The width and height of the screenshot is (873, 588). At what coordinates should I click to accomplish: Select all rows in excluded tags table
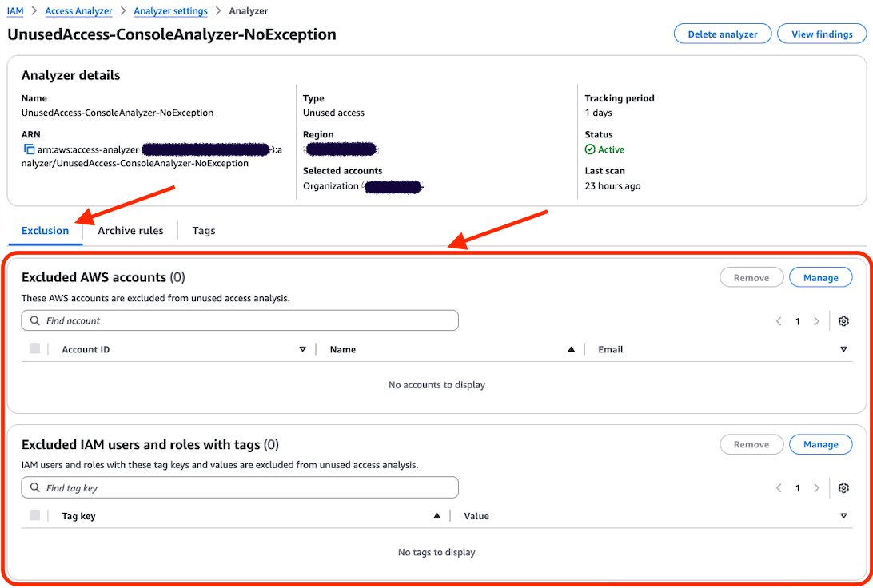(34, 515)
